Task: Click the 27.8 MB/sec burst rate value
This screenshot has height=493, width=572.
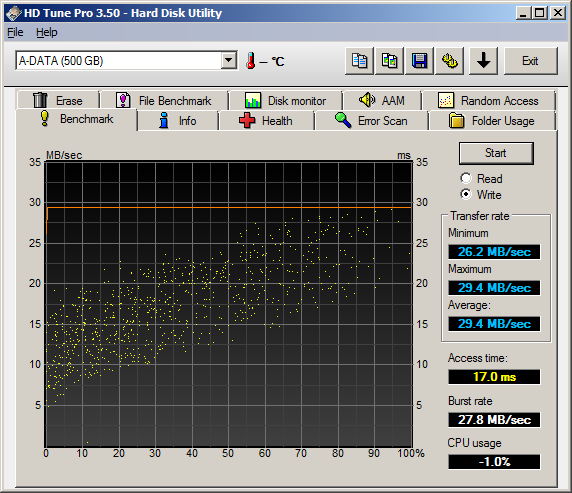Action: click(x=494, y=420)
